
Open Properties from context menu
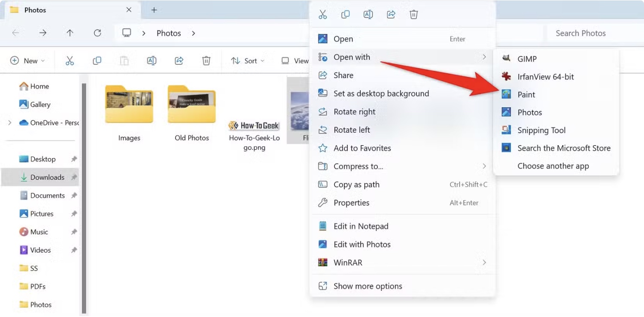(x=402, y=203)
